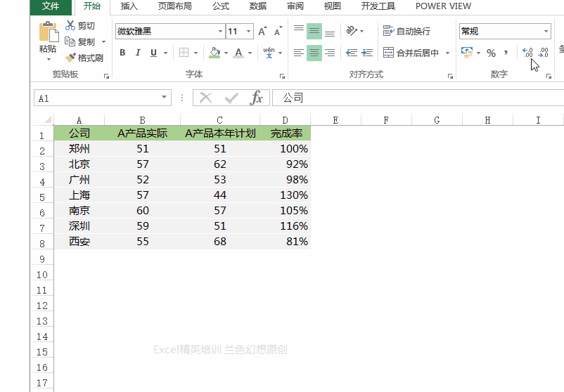
Task: Click the Name Box showing A1
Action: 102,98
